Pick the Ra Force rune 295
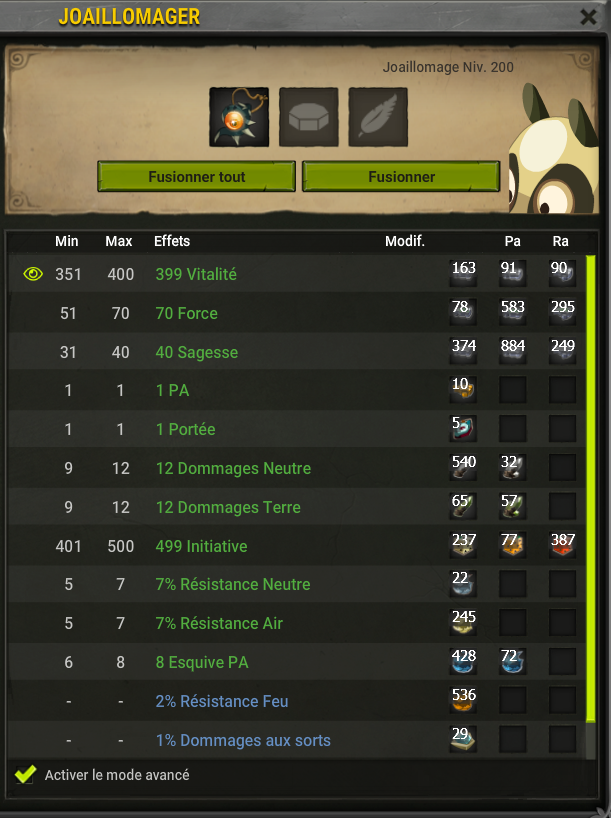Screen dimensions: 611x818 (562, 312)
